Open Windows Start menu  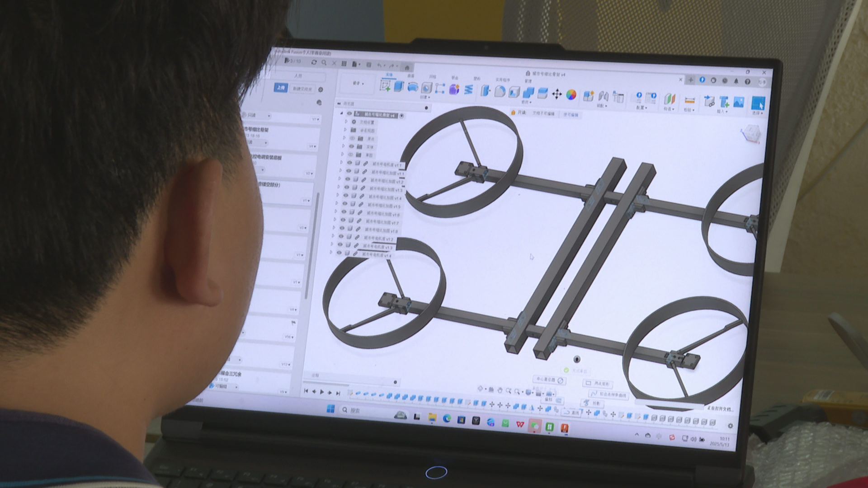point(330,409)
